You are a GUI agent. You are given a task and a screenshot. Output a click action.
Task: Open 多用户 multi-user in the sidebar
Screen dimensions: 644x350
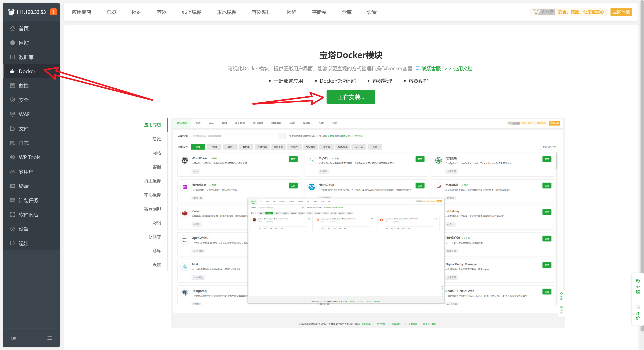coord(31,172)
